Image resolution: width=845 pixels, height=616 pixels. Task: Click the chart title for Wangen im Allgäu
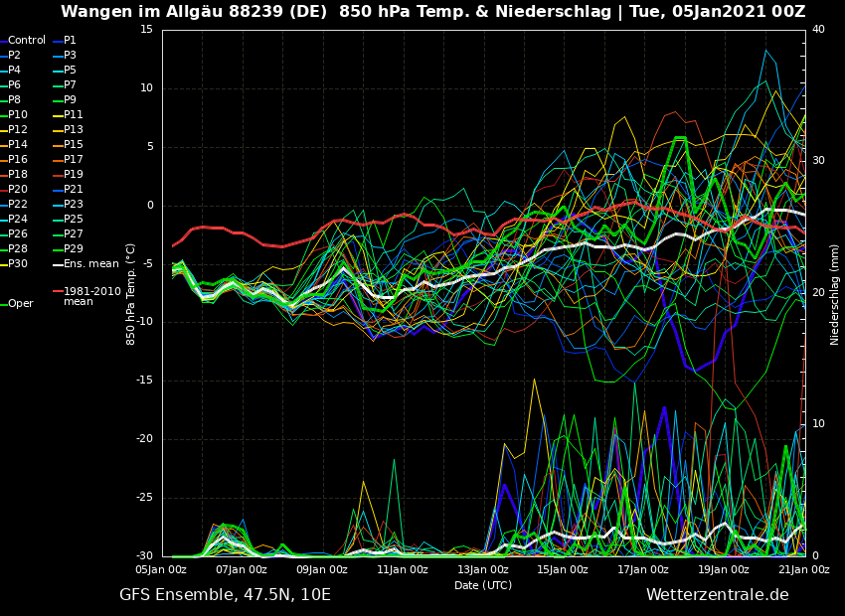pyautogui.click(x=432, y=12)
